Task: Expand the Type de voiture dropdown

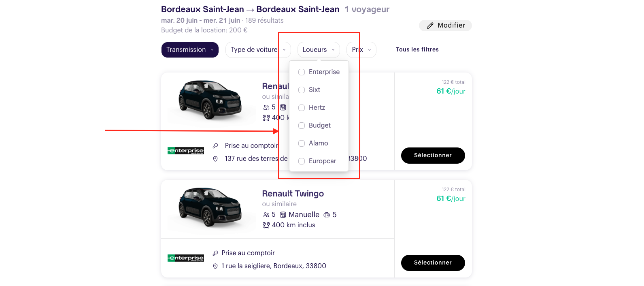Action: coord(258,50)
